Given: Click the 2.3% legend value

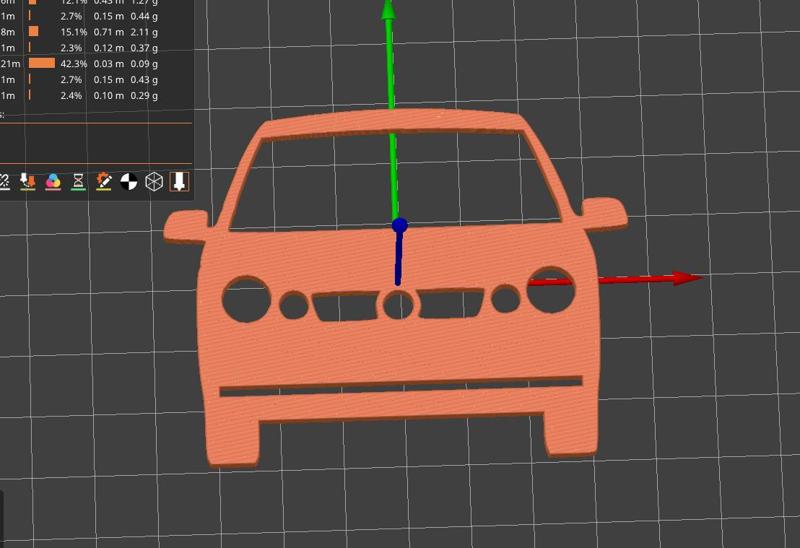Looking at the screenshot, I should tap(71, 48).
